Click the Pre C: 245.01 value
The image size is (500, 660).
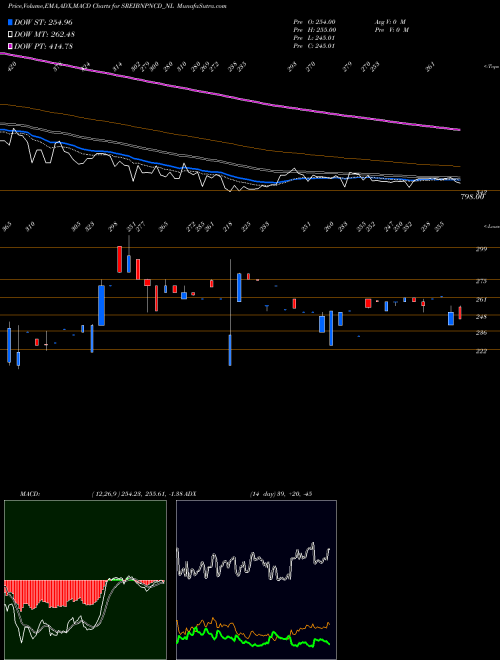pyautogui.click(x=314, y=46)
